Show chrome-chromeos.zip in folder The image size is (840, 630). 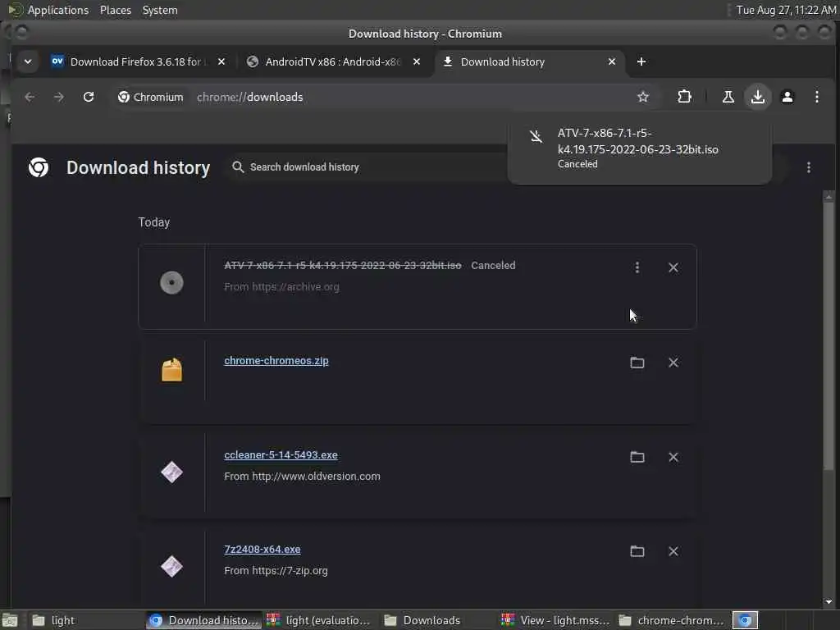[x=637, y=363]
